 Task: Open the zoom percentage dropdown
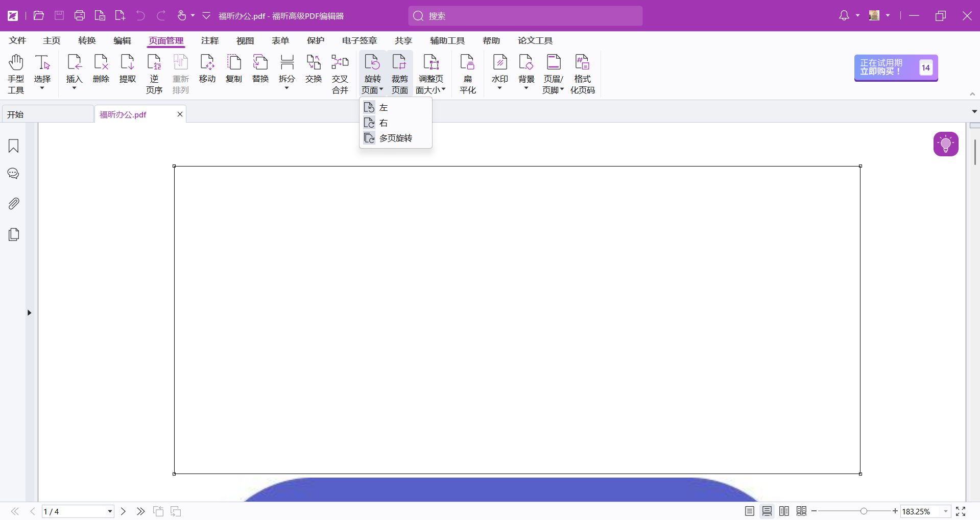(945, 511)
